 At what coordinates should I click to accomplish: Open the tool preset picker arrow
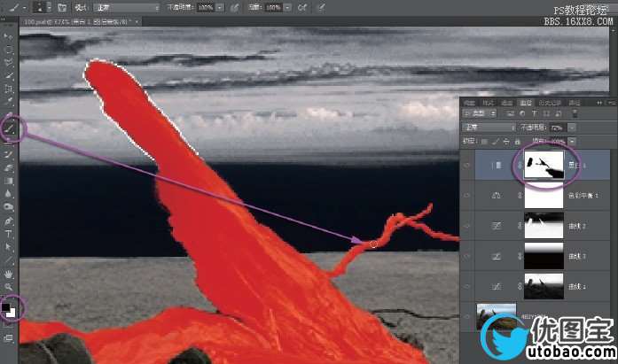click(x=25, y=7)
